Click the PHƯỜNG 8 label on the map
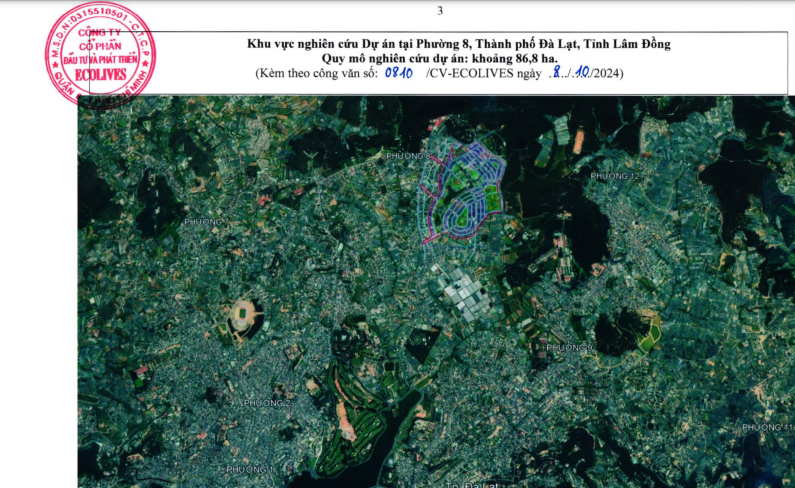Screen dimensions: 795x488 click(x=407, y=157)
